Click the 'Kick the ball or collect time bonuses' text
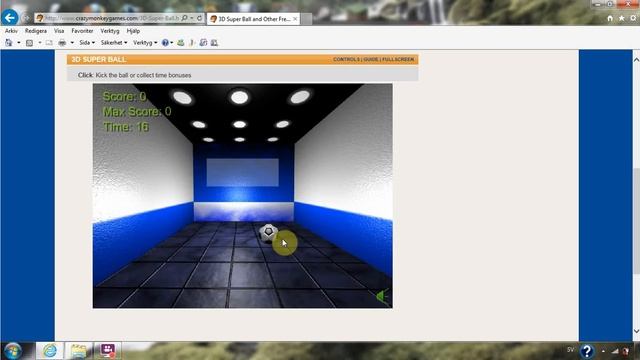The width and height of the screenshot is (640, 360). tap(143, 75)
